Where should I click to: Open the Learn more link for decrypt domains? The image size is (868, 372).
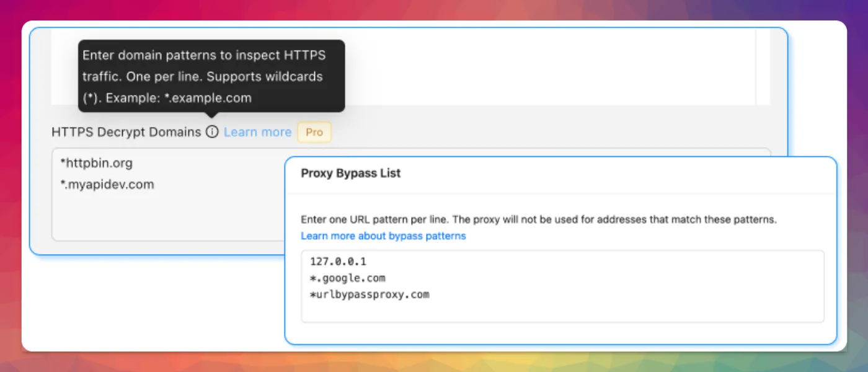257,132
